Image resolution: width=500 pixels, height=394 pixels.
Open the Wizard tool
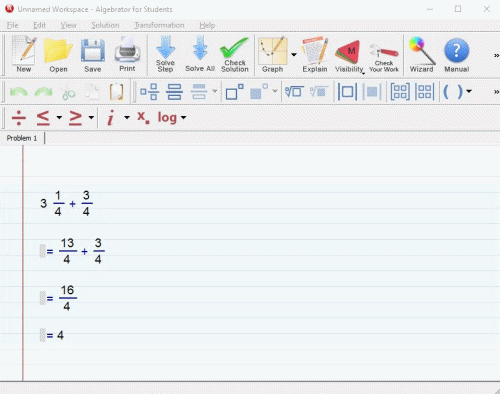(422, 54)
